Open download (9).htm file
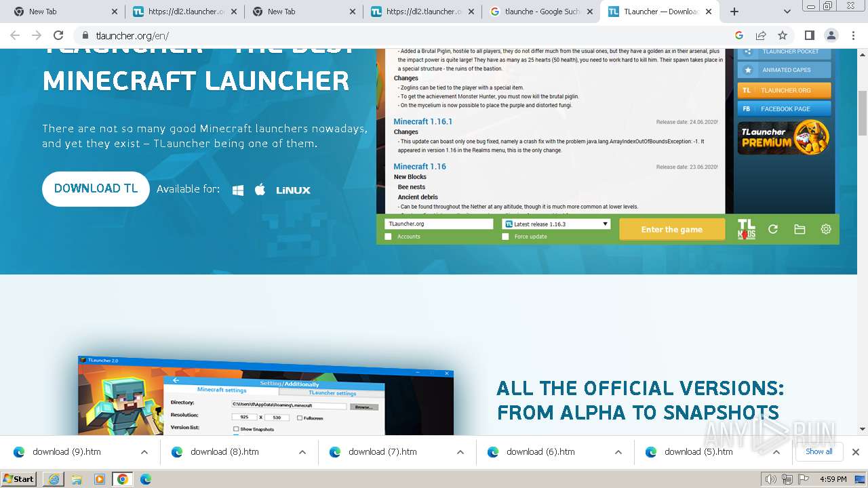This screenshot has width=868, height=488. [66, 452]
